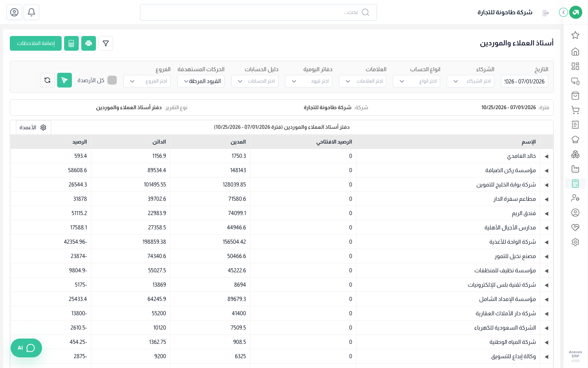Open the dashboard grid icon in the sidebar
Screen dimensions: 588x368
575,66
